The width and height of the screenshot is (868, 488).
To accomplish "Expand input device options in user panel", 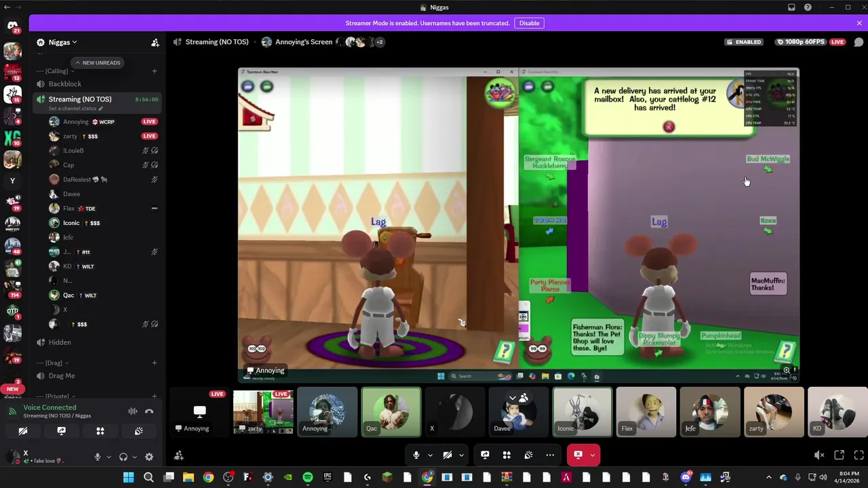I will pyautogui.click(x=108, y=457).
